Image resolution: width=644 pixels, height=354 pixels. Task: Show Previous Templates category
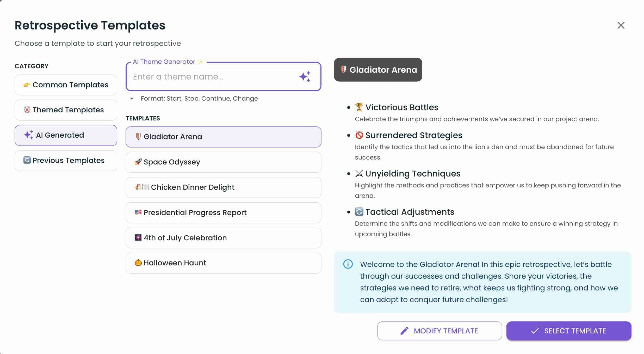click(66, 161)
